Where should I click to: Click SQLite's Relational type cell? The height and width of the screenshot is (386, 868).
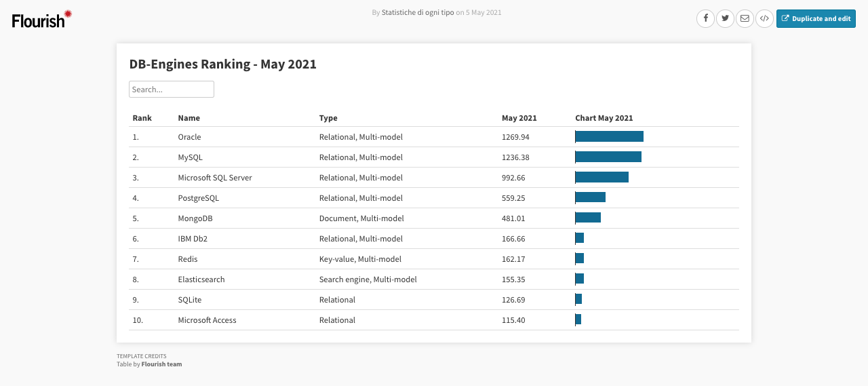coord(337,300)
